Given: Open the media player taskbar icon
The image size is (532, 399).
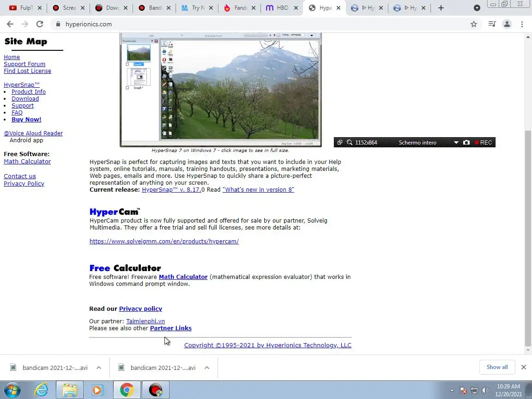Looking at the screenshot, I should pyautogui.click(x=98, y=390).
